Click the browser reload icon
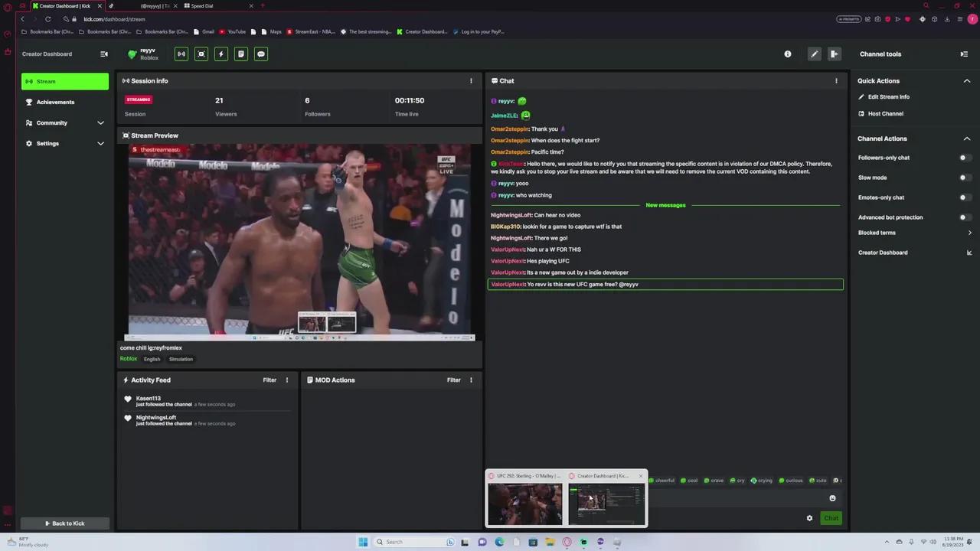This screenshot has height=551, width=980. [x=47, y=19]
